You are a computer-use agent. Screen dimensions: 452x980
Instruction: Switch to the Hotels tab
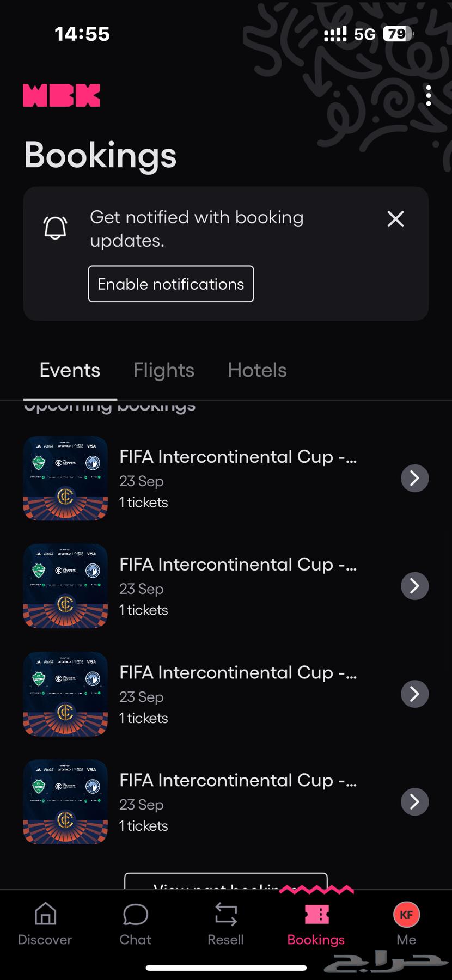[257, 370]
